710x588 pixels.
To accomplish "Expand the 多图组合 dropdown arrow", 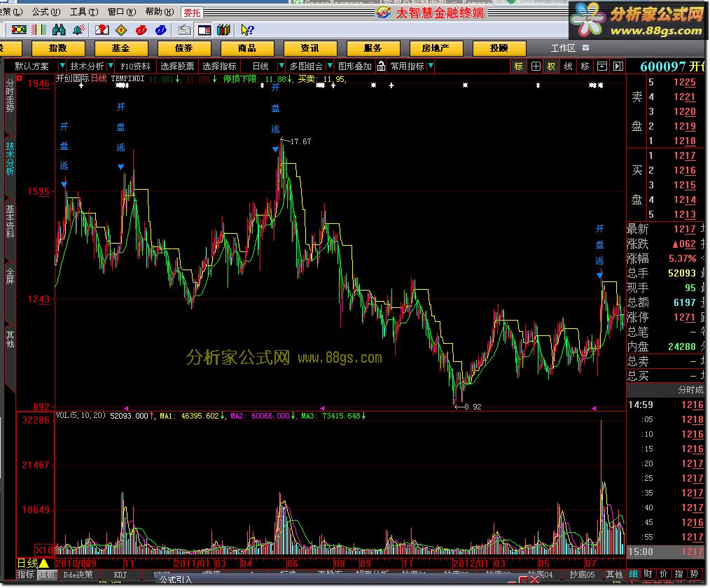I will click(x=330, y=66).
